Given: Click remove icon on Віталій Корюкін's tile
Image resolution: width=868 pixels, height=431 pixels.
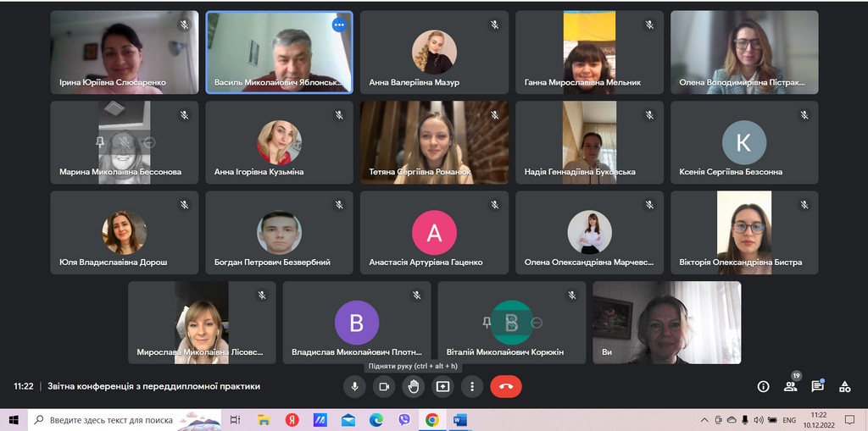Looking at the screenshot, I should coord(537,323).
